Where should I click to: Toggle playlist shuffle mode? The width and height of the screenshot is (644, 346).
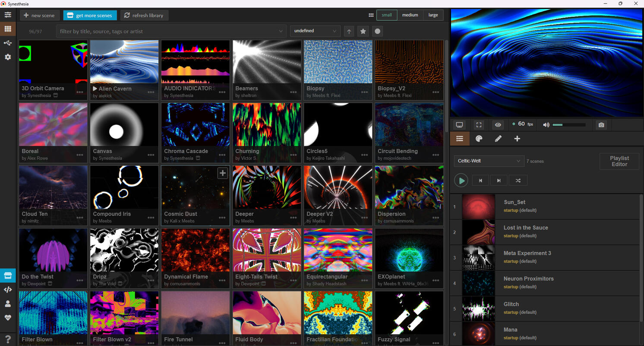518,181
